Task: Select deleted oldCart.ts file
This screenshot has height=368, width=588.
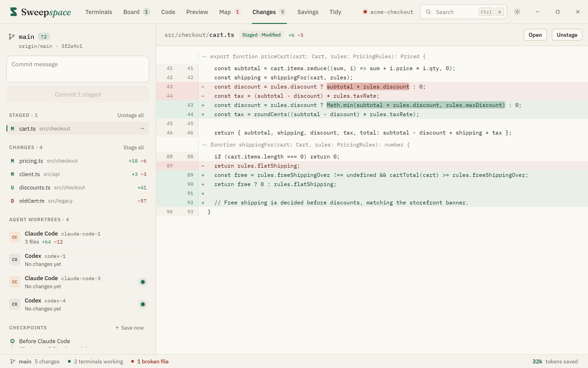Action: pyautogui.click(x=78, y=201)
